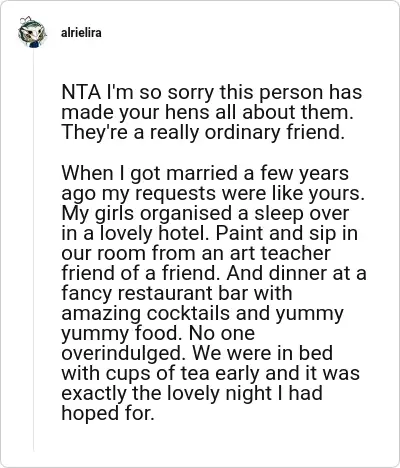The height and width of the screenshot is (468, 400).
Task: Click the words 'My girls organised'
Action: click(146, 213)
